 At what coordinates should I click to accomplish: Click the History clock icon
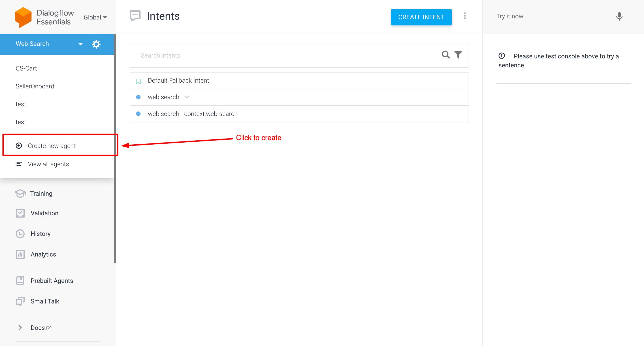click(20, 234)
